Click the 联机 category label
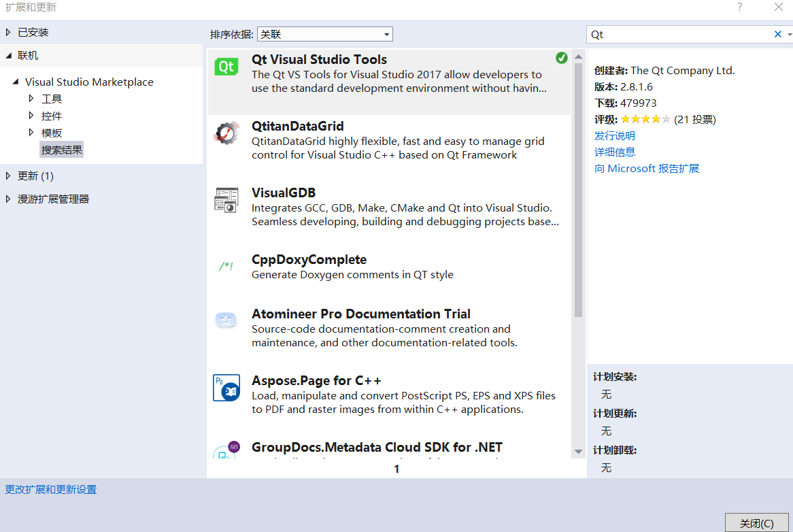 click(x=29, y=56)
